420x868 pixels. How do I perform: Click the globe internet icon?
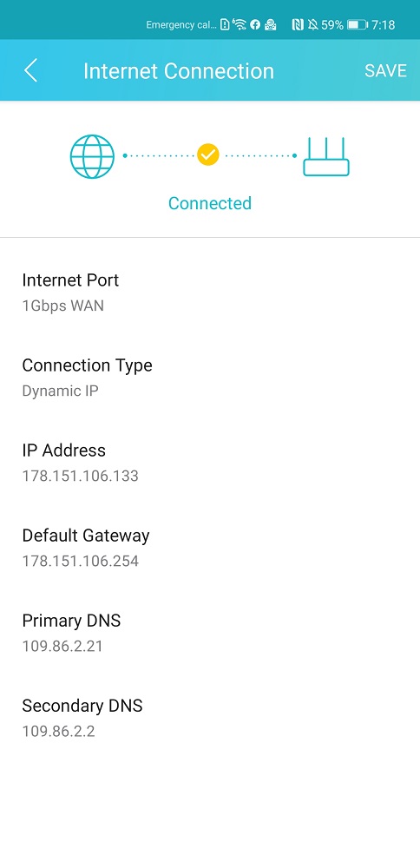[x=92, y=156]
